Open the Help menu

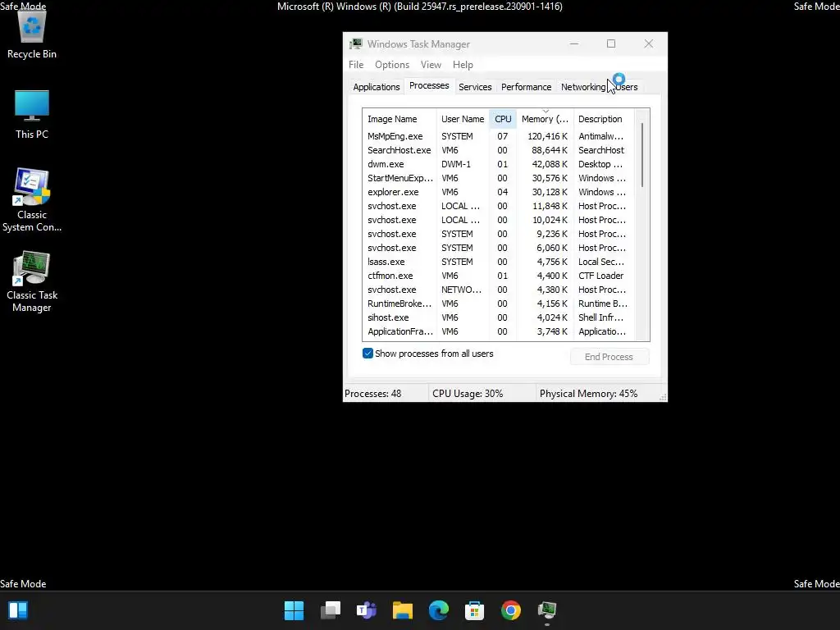463,65
